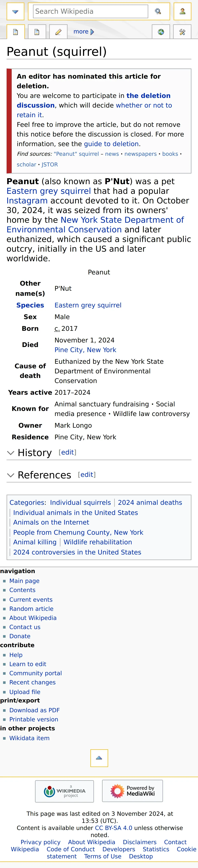This screenshot has height=868, width=198.
Task: Open the deletion discussion link
Action: 94,100
